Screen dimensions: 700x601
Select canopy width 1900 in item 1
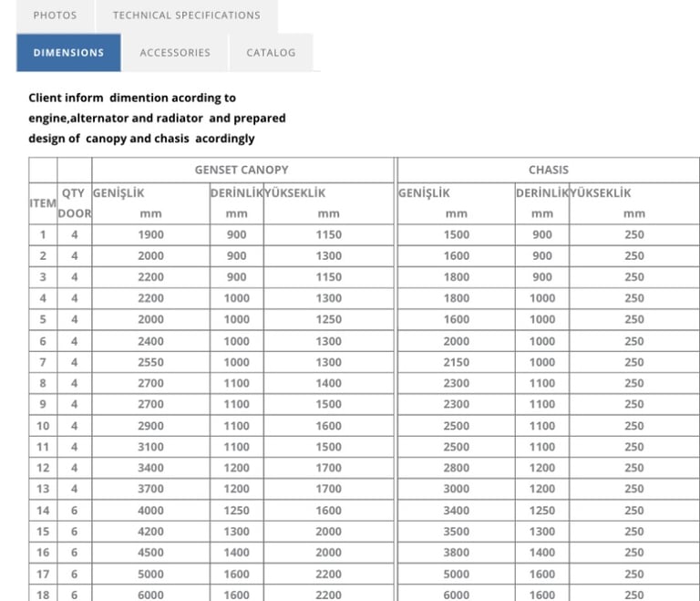151,234
